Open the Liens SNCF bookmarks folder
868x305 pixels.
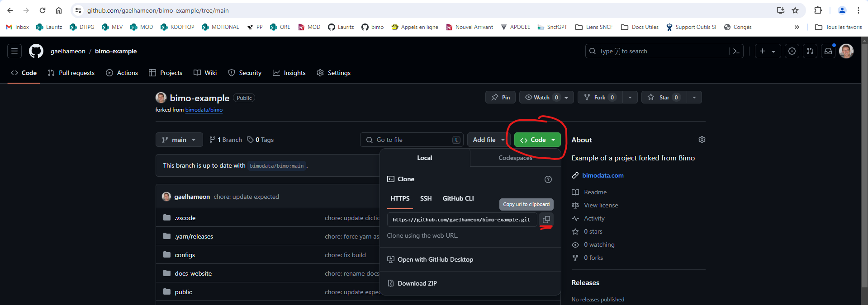(x=594, y=27)
